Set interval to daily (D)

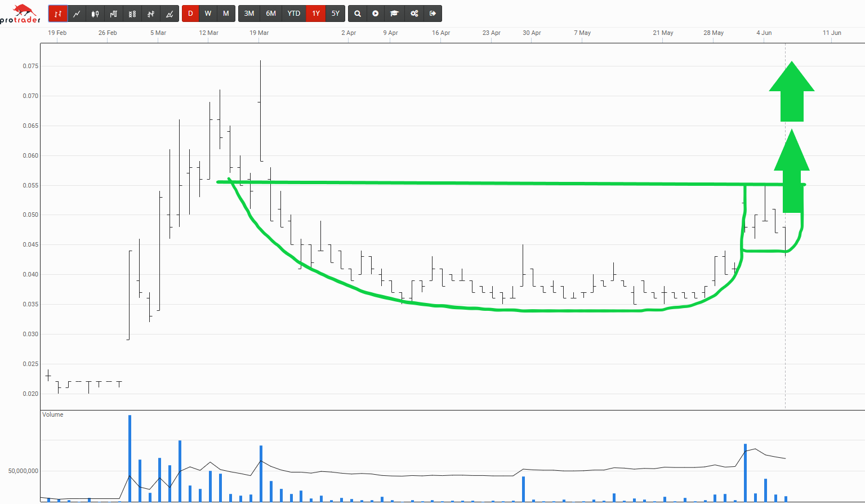point(190,14)
